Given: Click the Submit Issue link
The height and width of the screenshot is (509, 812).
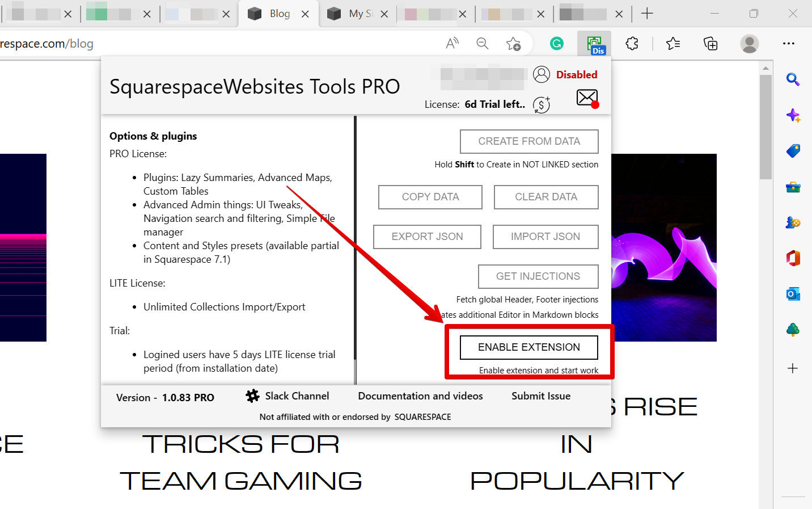Looking at the screenshot, I should coord(541,396).
